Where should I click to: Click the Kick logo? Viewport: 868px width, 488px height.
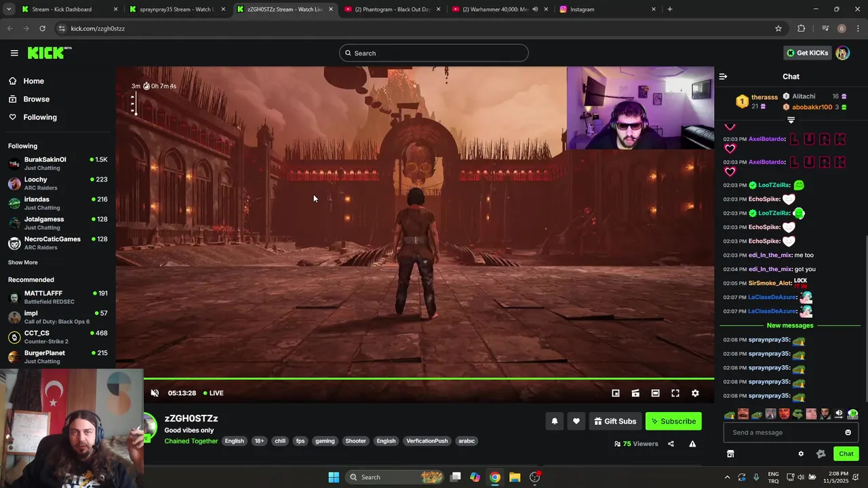coord(50,53)
